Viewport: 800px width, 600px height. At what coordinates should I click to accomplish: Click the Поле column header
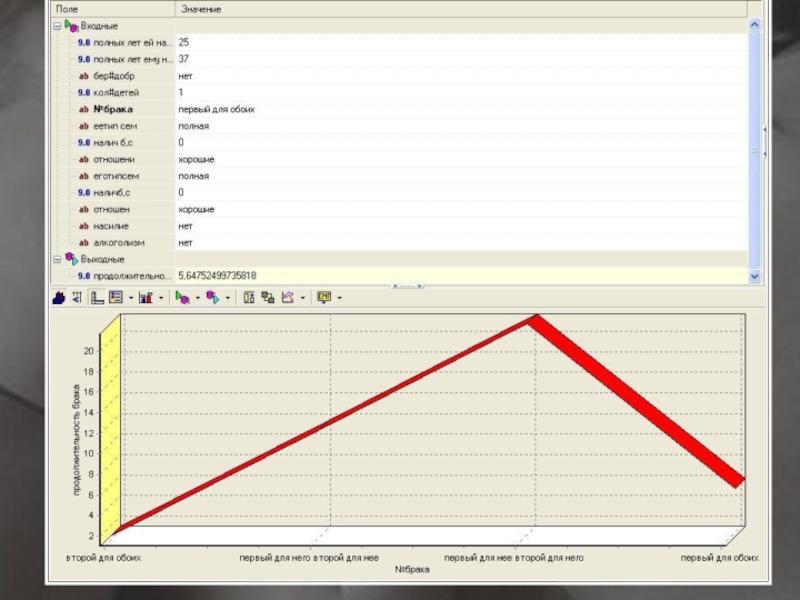point(64,9)
